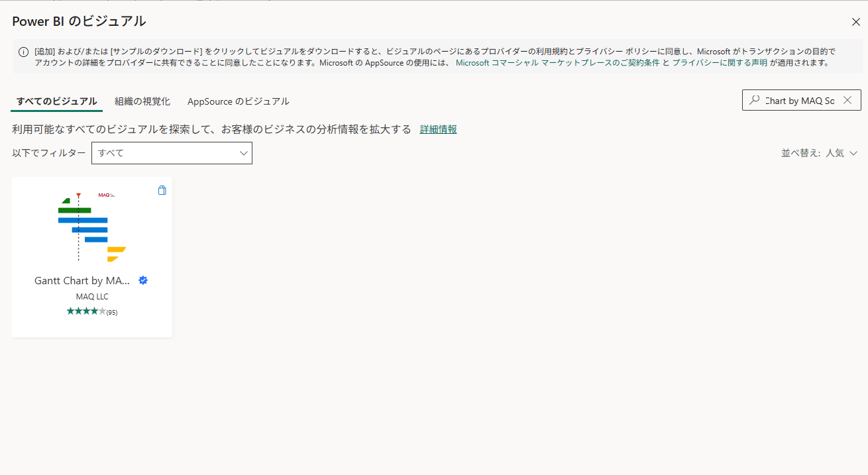The height and width of the screenshot is (475, 868).
Task: Open Microsoft コマーシャル マーケットプレースのご契約条件 link
Action: pyautogui.click(x=557, y=63)
